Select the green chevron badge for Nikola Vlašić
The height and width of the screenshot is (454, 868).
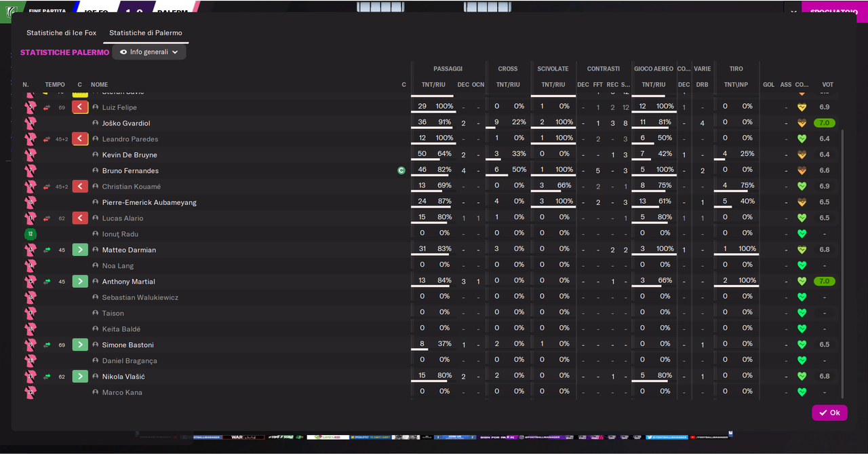80,377
